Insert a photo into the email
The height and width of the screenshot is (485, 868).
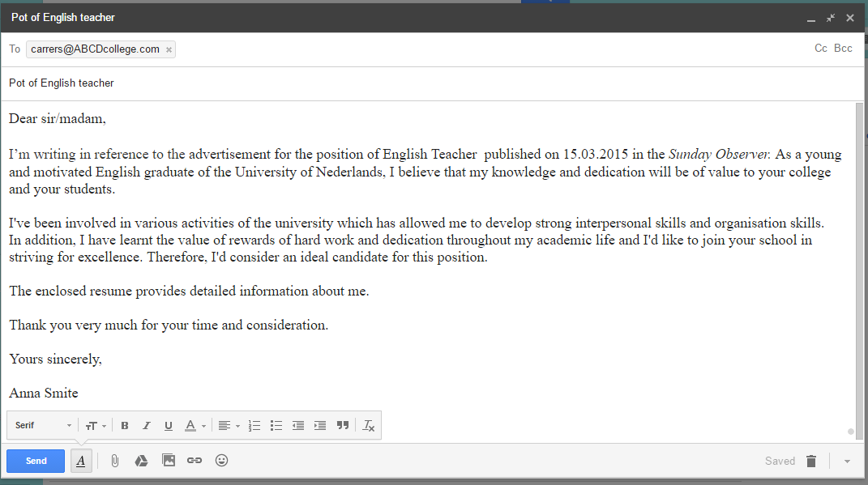(168, 460)
